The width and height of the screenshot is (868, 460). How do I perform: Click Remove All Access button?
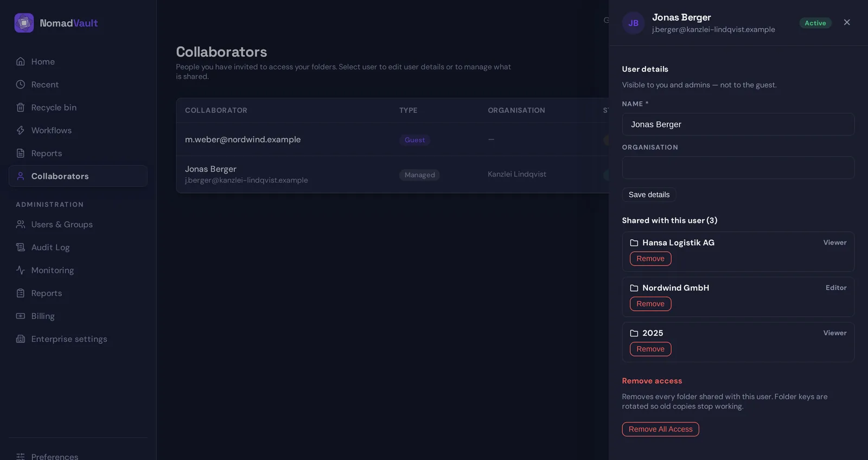point(660,429)
